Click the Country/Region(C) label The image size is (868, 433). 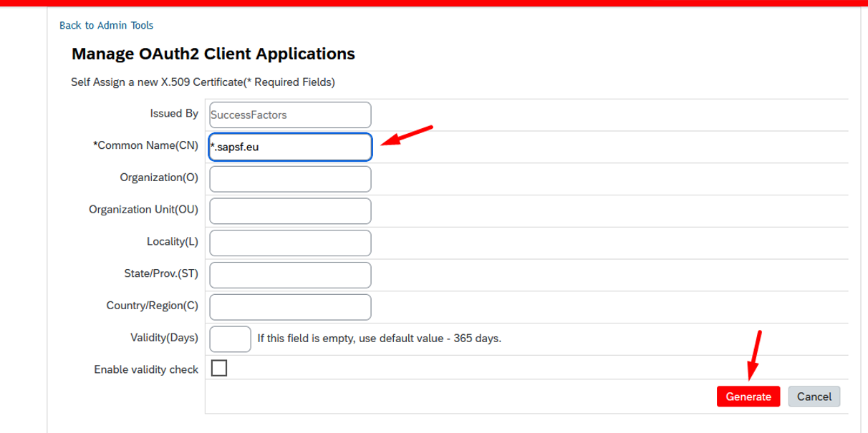pos(152,306)
